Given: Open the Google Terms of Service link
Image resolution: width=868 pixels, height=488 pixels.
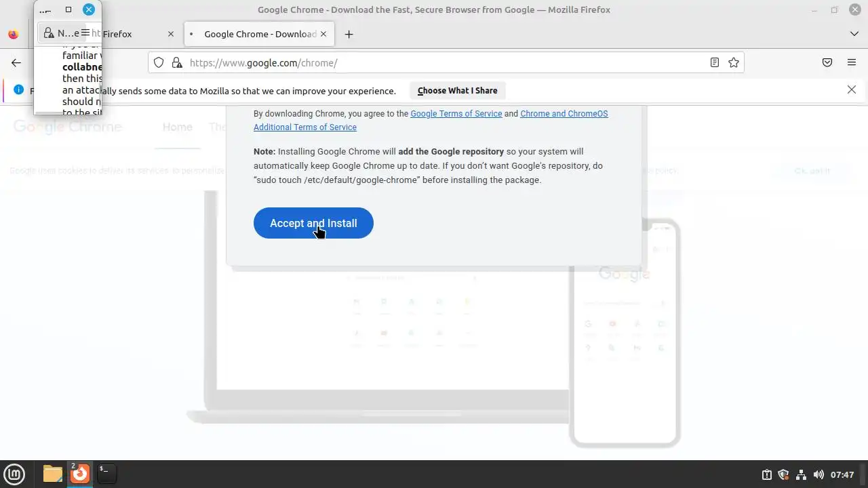Looking at the screenshot, I should (x=456, y=114).
